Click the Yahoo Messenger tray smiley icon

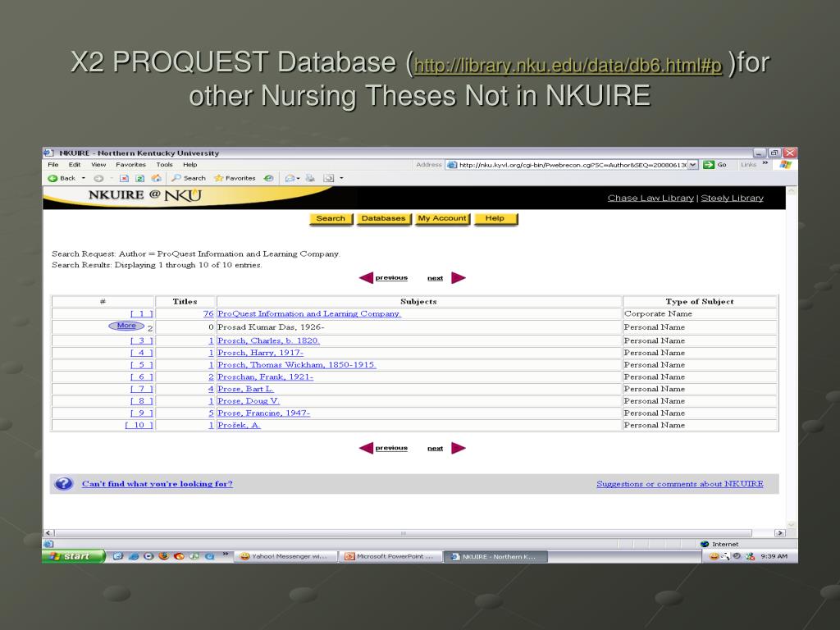pyautogui.click(x=714, y=556)
